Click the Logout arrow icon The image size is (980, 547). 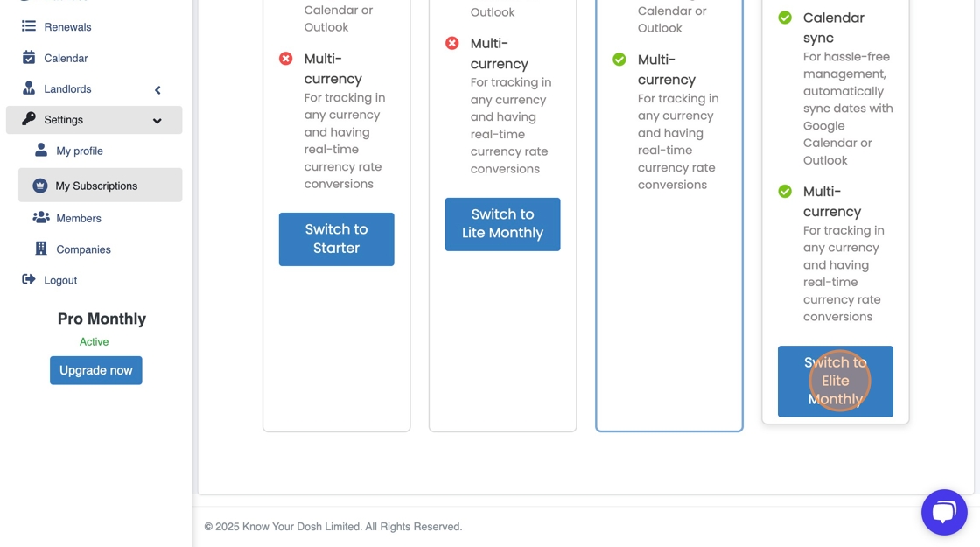point(29,280)
